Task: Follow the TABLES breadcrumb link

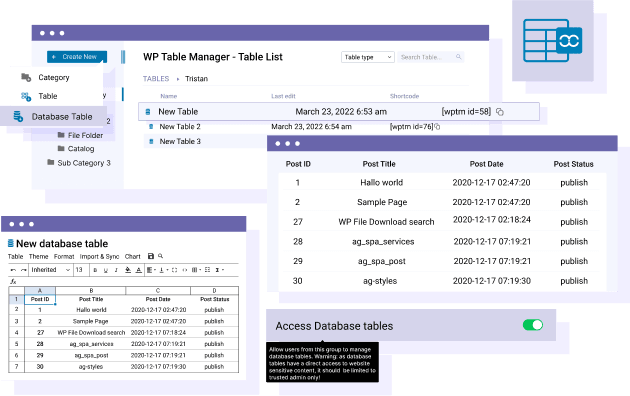Action: tap(156, 79)
